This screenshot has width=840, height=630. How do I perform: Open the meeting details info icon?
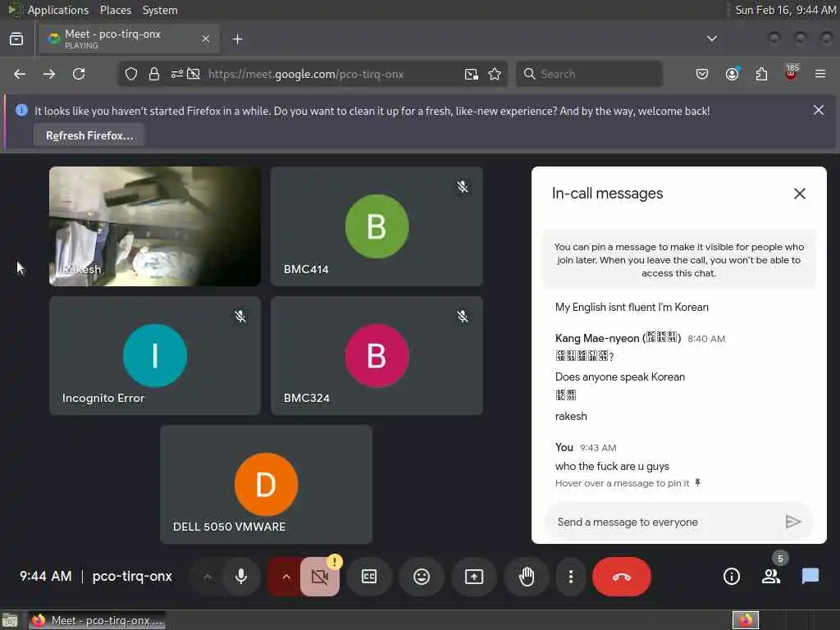[731, 577]
